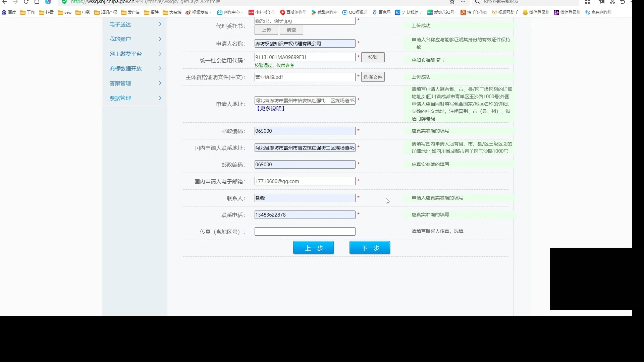The image size is (644, 362).
Task: Open the 小红书创作 bookmark
Action: click(x=262, y=12)
